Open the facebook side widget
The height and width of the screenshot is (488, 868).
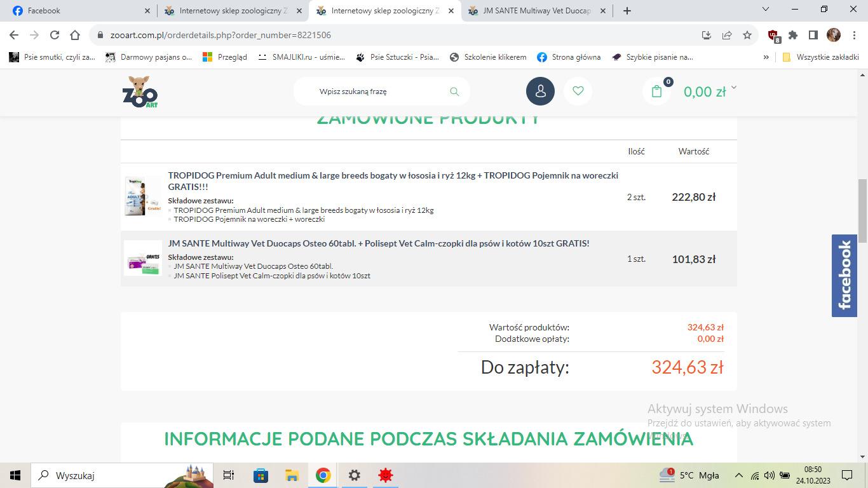(x=844, y=275)
